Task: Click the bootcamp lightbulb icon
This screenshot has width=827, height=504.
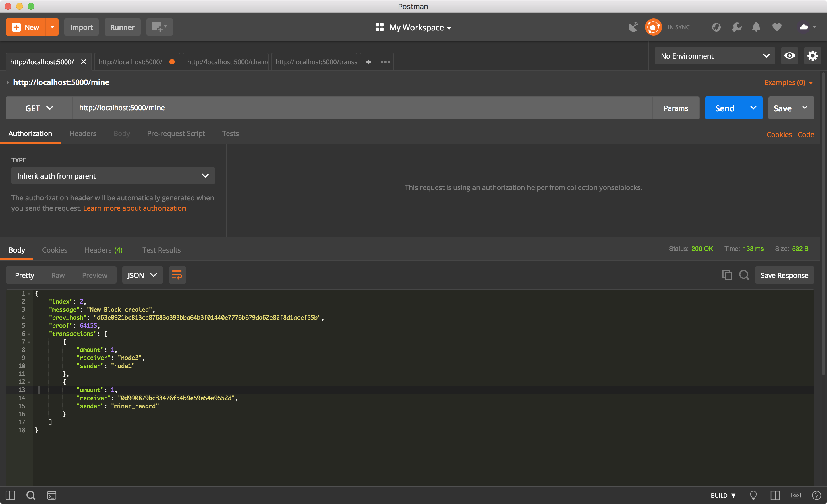Action: (x=753, y=495)
